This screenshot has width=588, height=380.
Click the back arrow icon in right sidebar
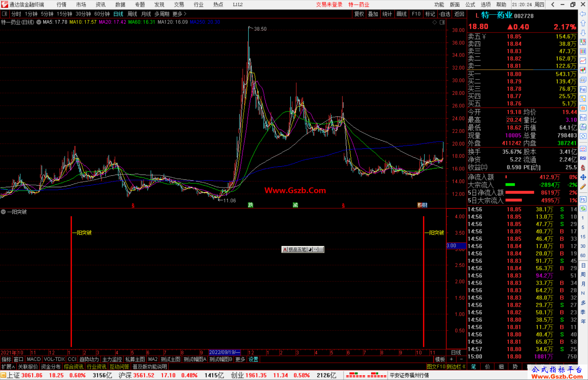pos(583,14)
